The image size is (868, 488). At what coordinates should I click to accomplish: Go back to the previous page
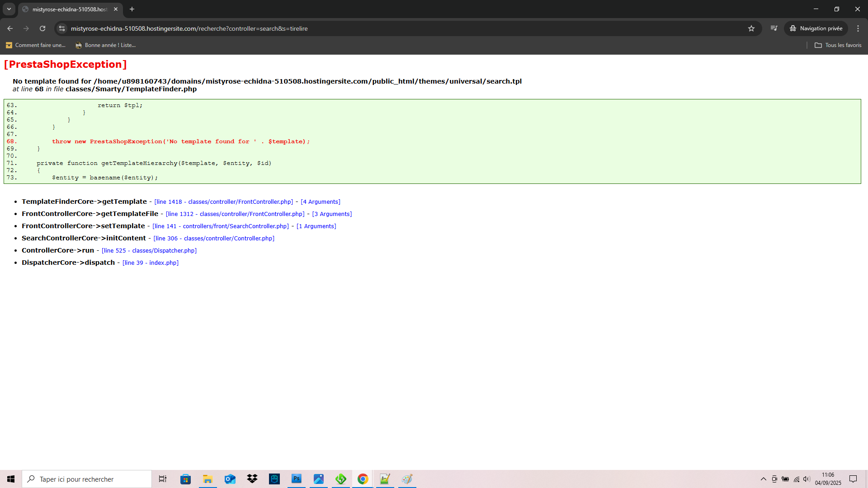10,28
